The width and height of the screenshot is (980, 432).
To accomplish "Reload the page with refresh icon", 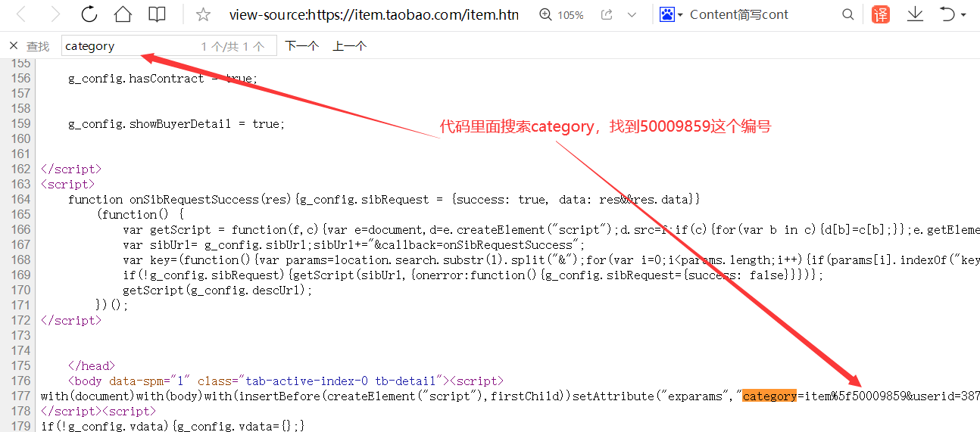I will [89, 14].
